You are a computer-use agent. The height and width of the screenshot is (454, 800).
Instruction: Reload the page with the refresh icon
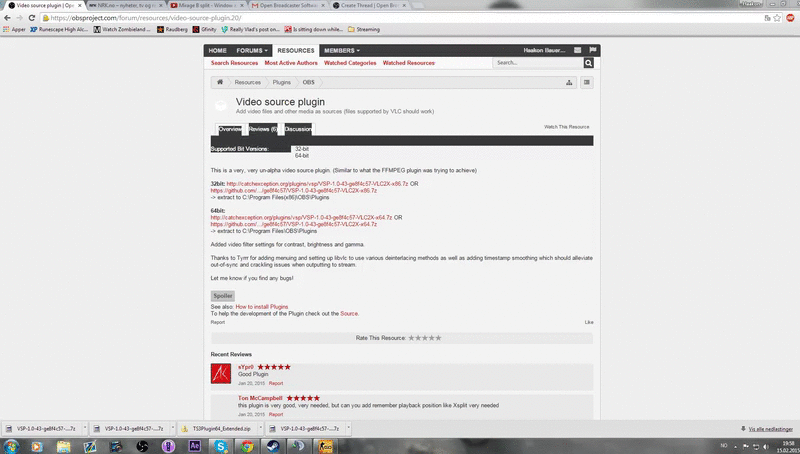pyautogui.click(x=32, y=18)
